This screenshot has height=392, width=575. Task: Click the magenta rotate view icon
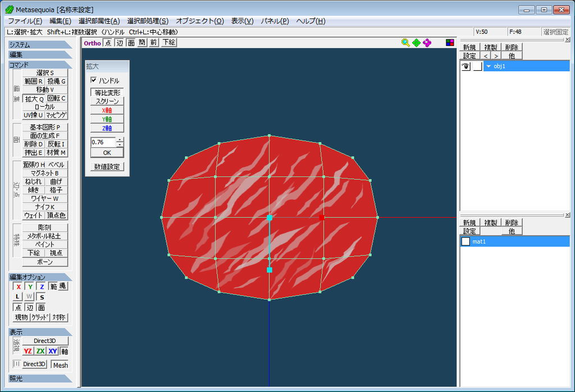tap(427, 43)
